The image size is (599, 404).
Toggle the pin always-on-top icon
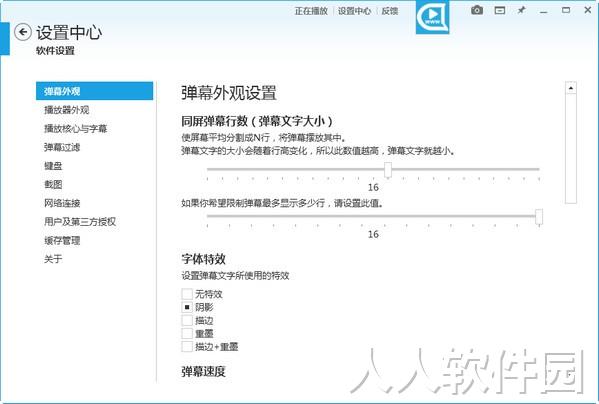[x=521, y=10]
